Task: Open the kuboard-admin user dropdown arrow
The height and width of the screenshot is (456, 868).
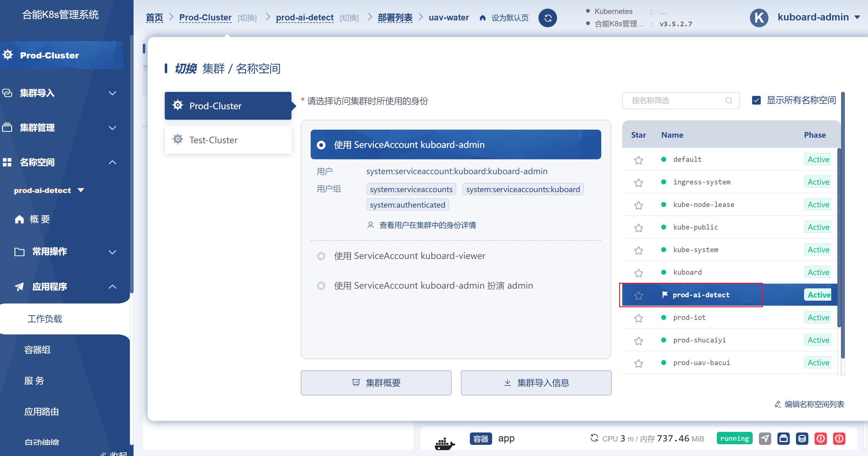Action: click(x=857, y=18)
